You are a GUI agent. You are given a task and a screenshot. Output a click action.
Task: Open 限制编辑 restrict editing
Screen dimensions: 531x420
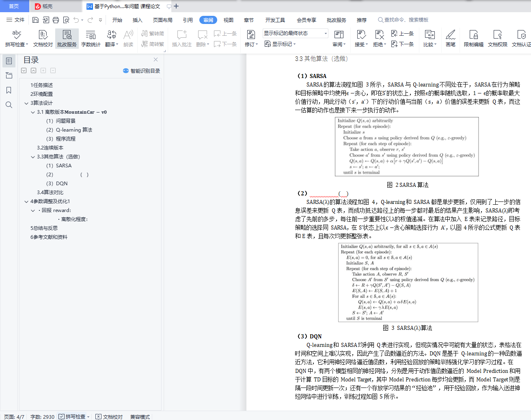474,39
